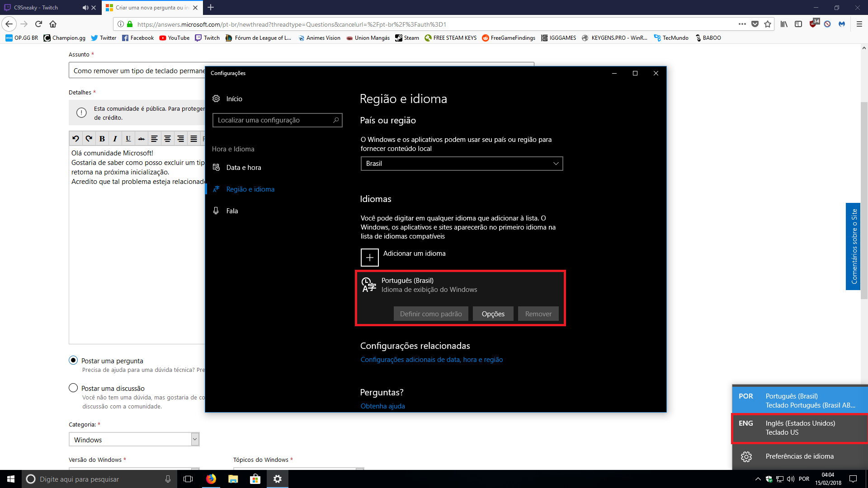Click the plus icon to add a language
Screen dimensions: 868x488
click(x=369, y=258)
